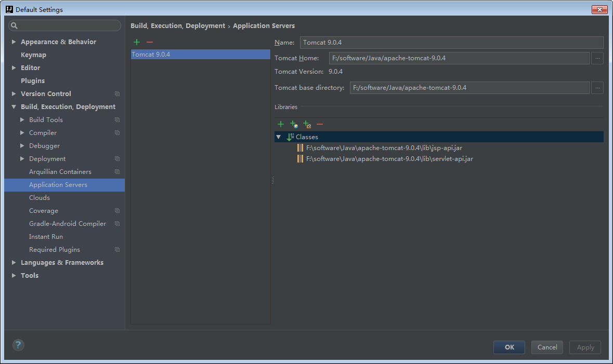Viewport: 613px width, 364px height.
Task: Browse for Tomcat Home folder
Action: pyautogui.click(x=597, y=58)
